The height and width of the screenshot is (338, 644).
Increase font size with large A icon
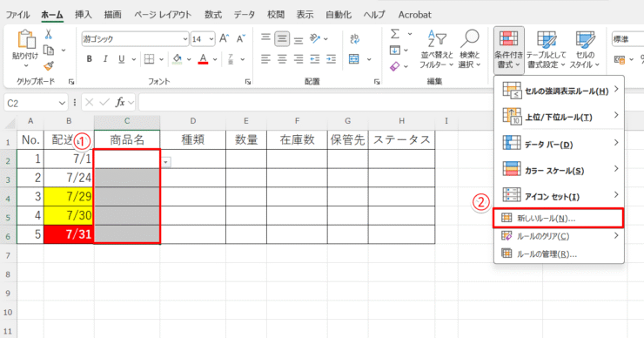(x=224, y=38)
